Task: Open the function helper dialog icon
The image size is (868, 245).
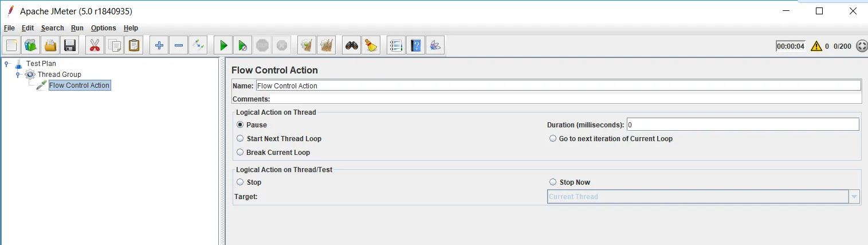Action: click(x=396, y=45)
